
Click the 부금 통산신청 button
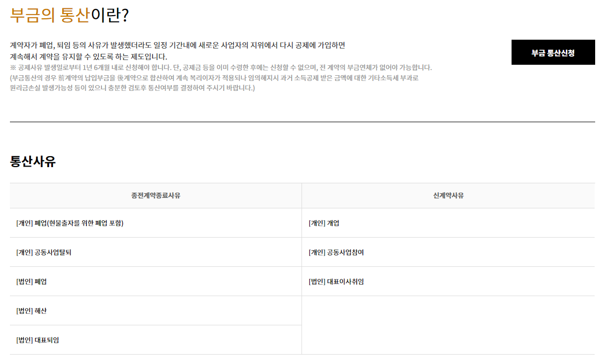tap(553, 52)
